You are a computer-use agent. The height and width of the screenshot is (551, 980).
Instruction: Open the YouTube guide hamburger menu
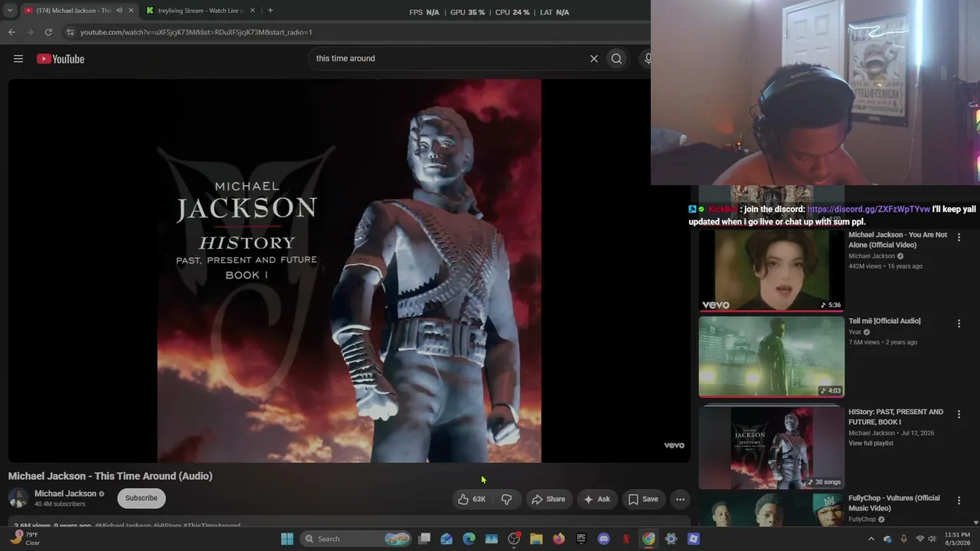(18, 59)
